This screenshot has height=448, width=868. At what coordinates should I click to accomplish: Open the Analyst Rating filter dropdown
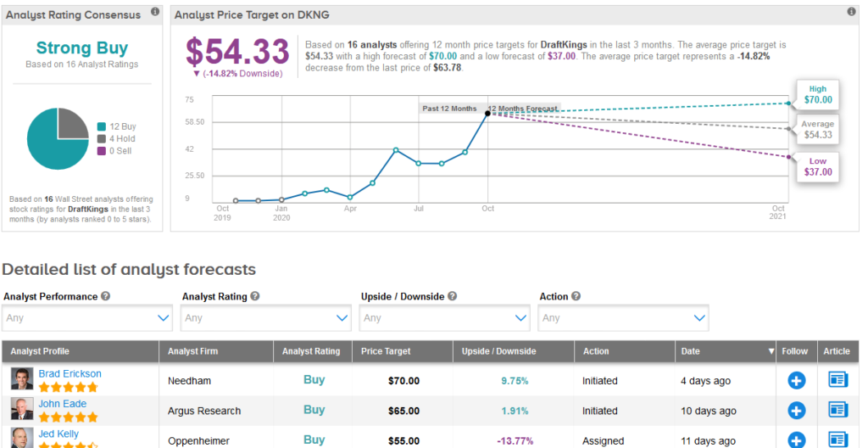pyautogui.click(x=266, y=318)
